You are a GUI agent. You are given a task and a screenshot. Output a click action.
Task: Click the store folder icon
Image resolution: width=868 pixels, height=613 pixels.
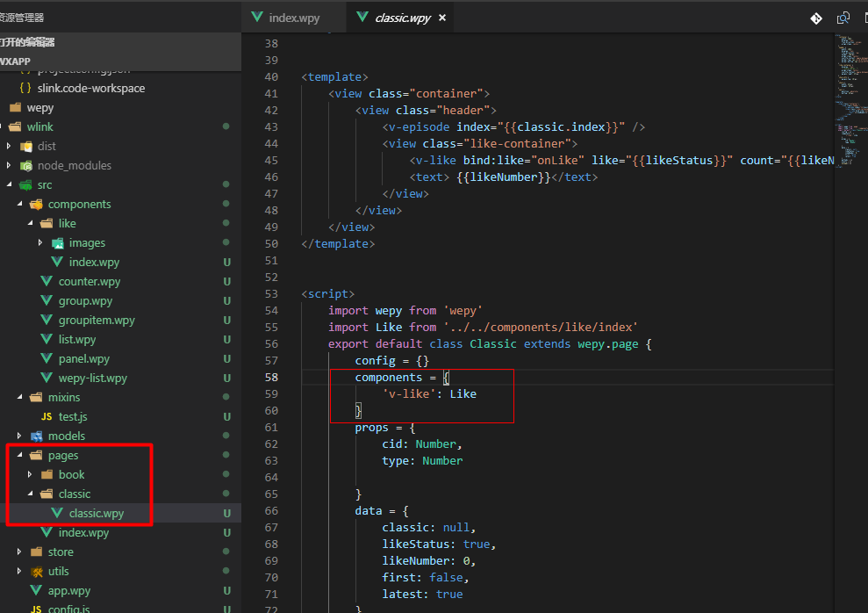click(37, 552)
